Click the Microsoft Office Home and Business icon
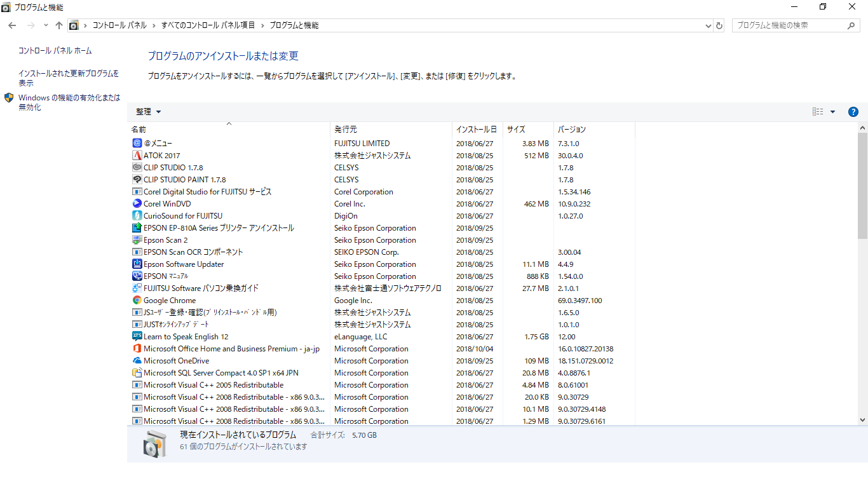 (137, 349)
